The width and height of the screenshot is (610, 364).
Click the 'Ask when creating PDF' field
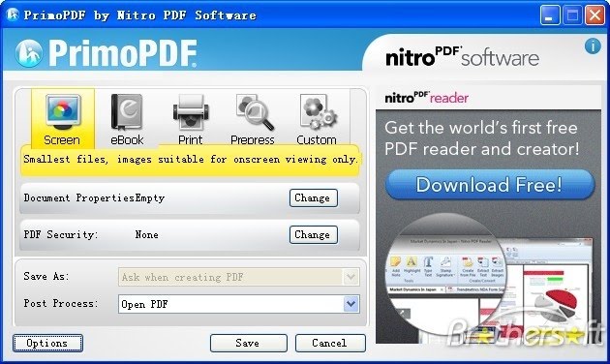[x=238, y=277]
